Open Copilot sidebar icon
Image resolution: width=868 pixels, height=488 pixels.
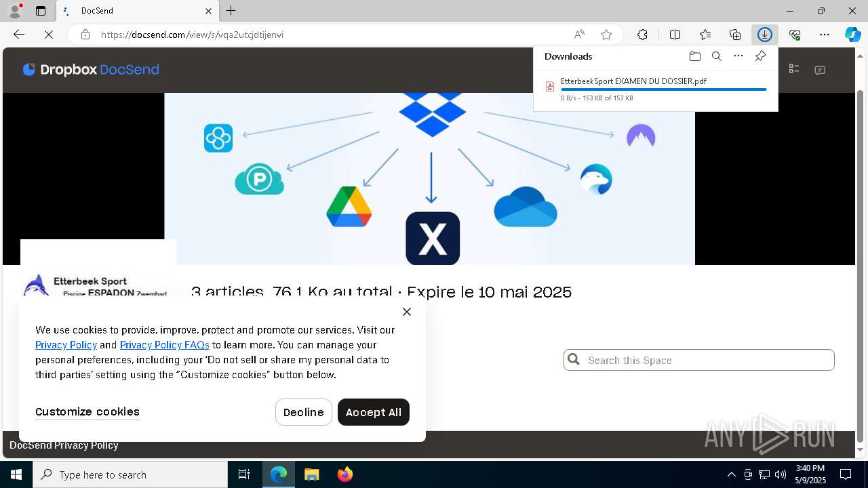(853, 35)
